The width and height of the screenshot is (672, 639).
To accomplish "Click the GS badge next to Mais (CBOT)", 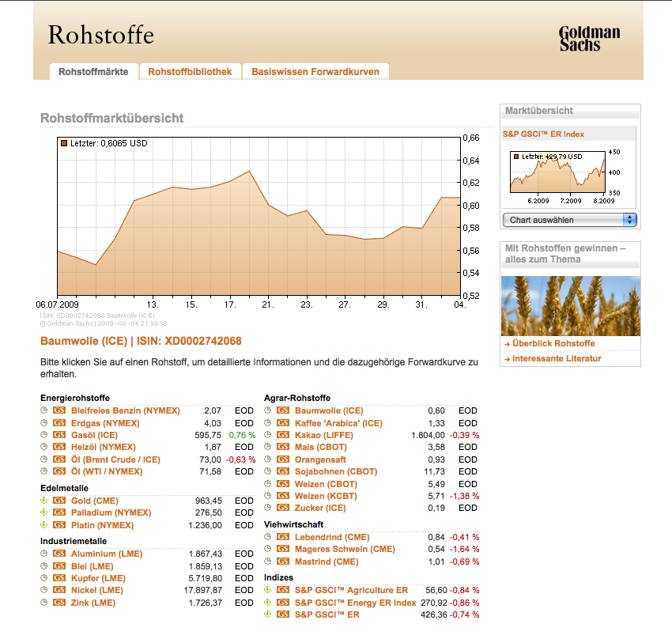I will pyautogui.click(x=283, y=447).
